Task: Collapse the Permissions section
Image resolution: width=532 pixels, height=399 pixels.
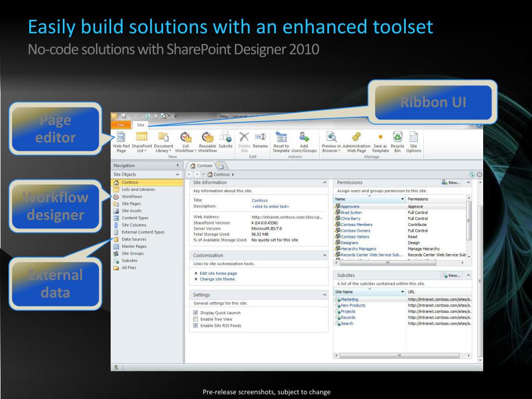Action: tap(468, 182)
